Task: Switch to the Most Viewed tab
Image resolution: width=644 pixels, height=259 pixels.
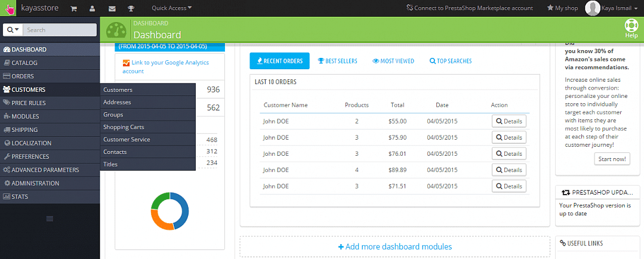Action: coord(393,61)
